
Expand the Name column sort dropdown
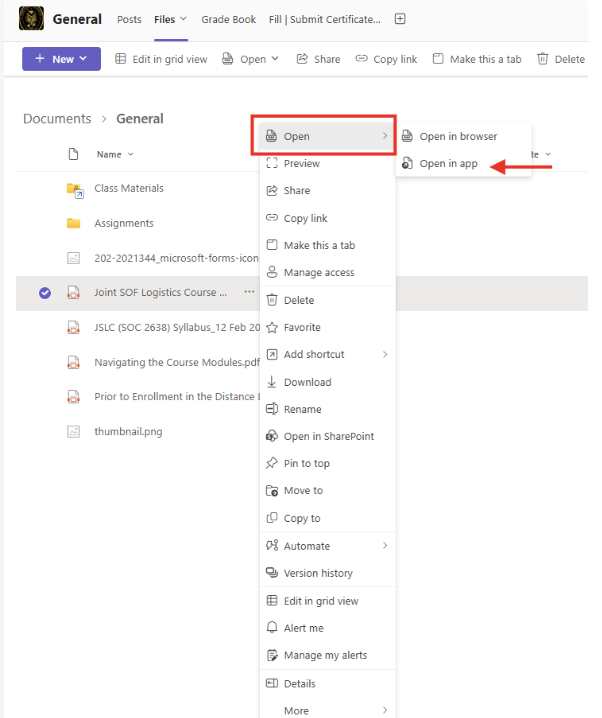tap(131, 154)
